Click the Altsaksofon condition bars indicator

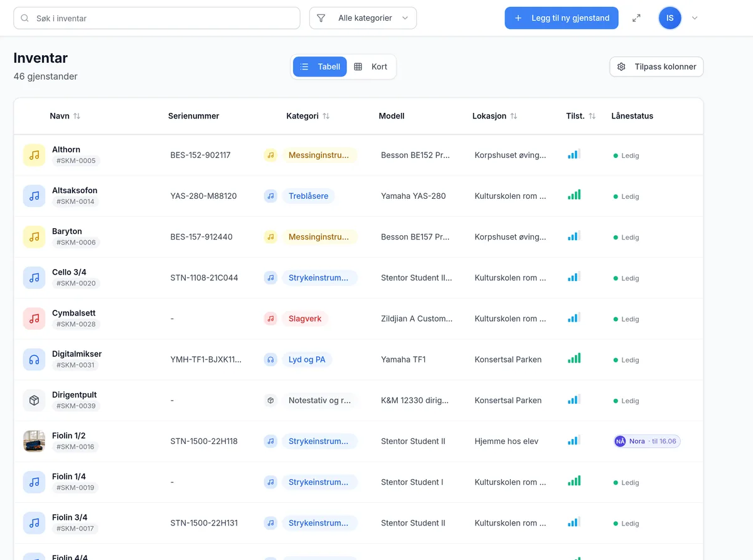(x=574, y=195)
